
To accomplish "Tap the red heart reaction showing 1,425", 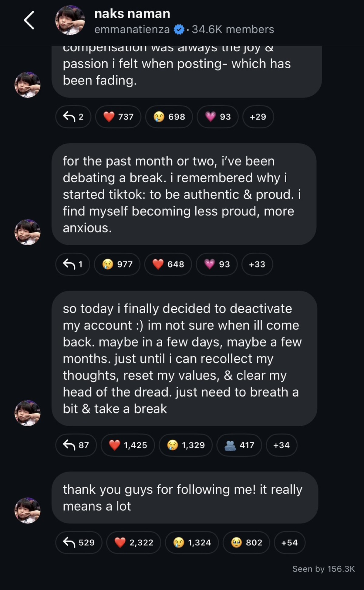I will click(128, 445).
